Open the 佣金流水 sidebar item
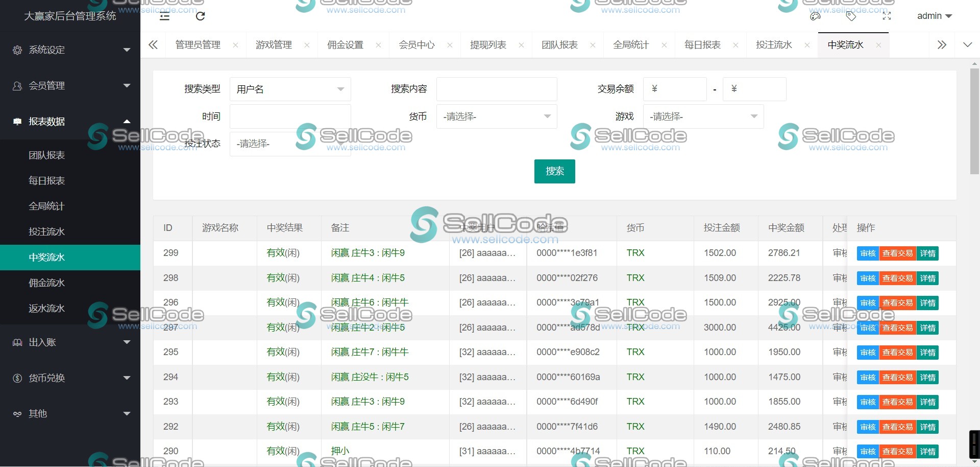 coord(46,283)
